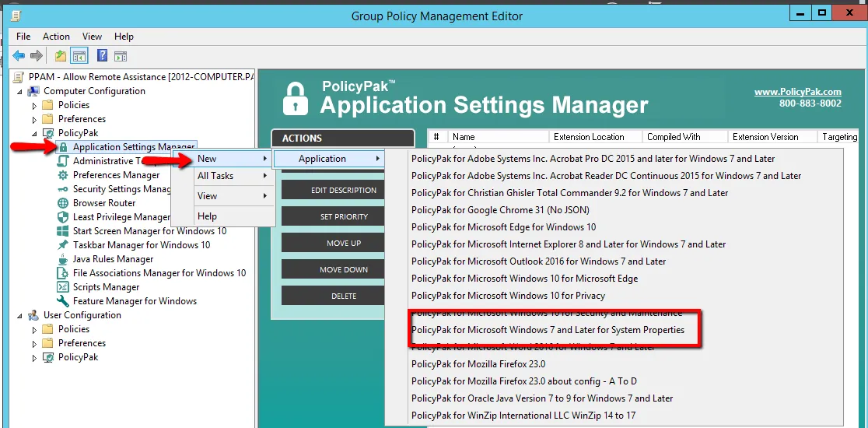The height and width of the screenshot is (428, 868).
Task: Click the Show/Hide Console Tree icon
Action: (x=79, y=55)
